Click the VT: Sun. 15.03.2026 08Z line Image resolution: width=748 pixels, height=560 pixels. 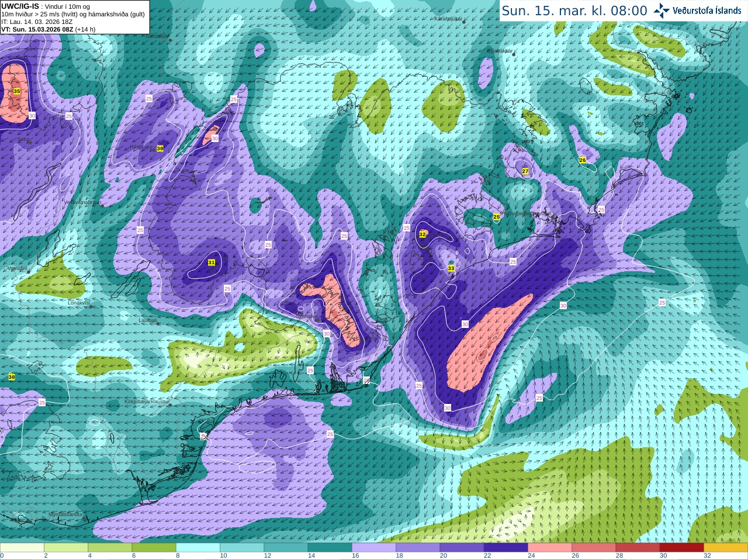[x=48, y=29]
